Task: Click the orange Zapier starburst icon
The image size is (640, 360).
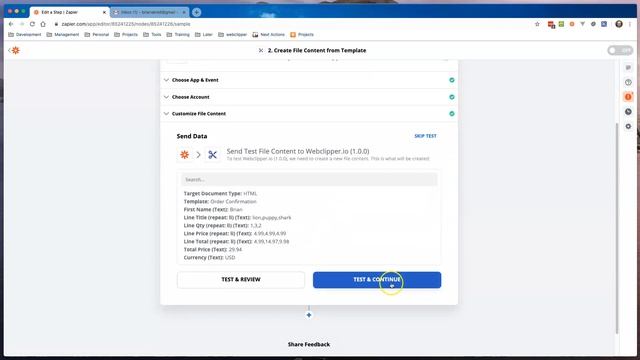Action: point(184,155)
